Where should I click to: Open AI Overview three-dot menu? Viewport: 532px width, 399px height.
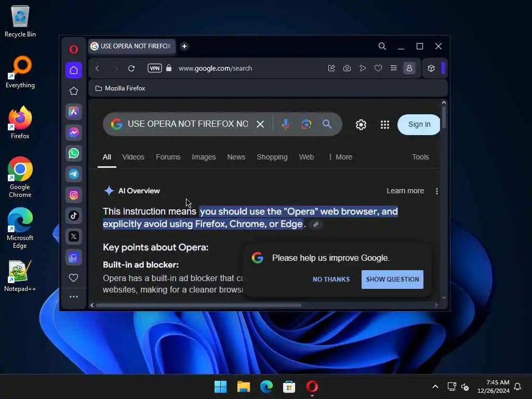[436, 191]
